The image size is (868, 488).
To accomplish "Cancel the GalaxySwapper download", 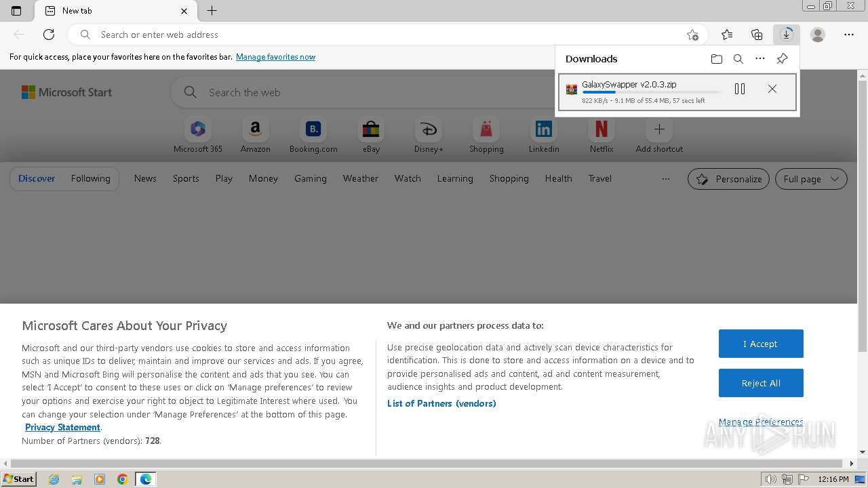I will click(x=772, y=89).
